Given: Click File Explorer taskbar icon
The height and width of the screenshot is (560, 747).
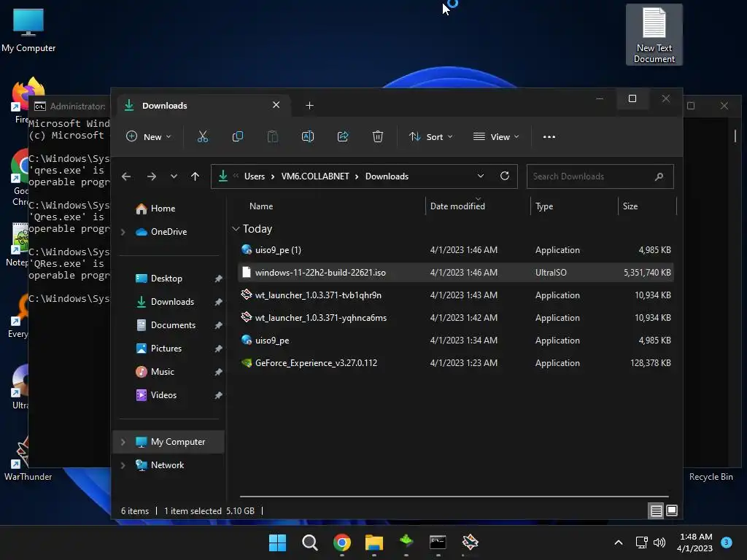Looking at the screenshot, I should click(374, 542).
